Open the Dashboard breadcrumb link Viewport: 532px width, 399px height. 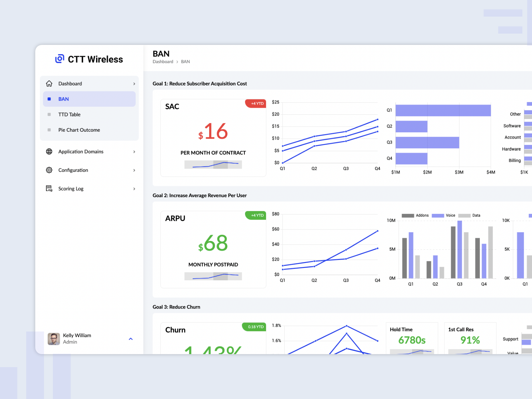click(163, 62)
